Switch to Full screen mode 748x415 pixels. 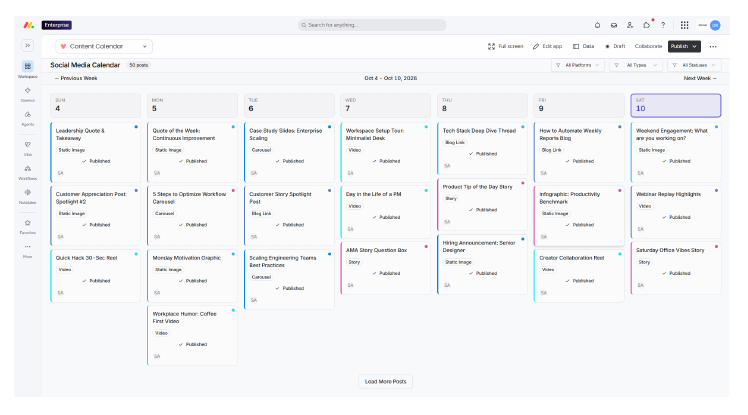(x=506, y=46)
